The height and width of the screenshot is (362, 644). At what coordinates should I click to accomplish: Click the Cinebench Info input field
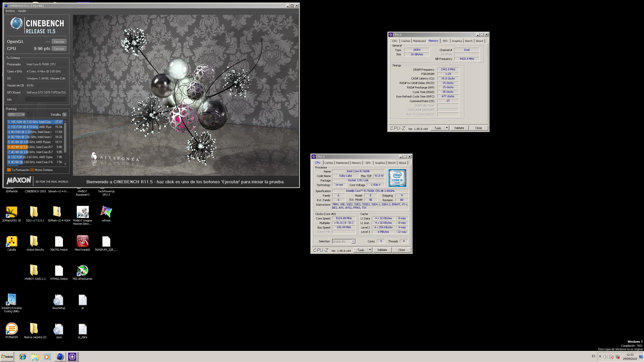click(46, 100)
